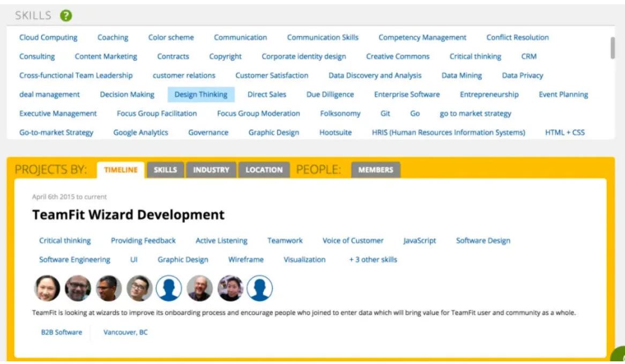Open the first blue placeholder member avatar
This screenshot has width=625, height=364.
point(169,288)
